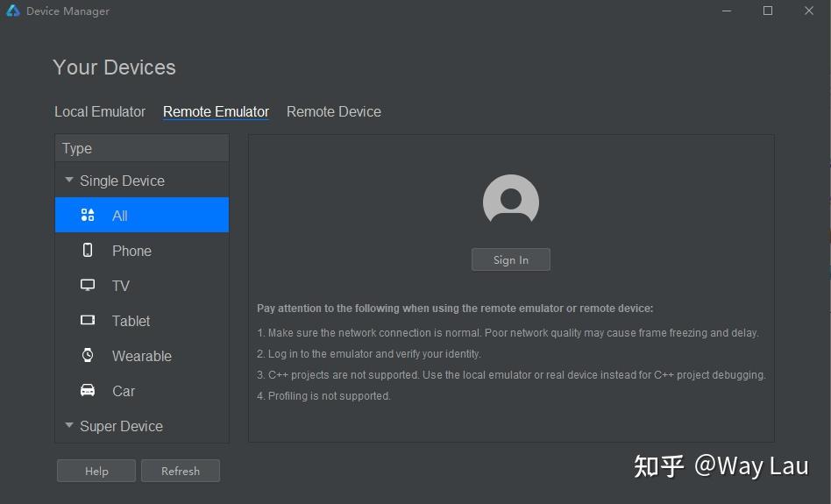The height and width of the screenshot is (504, 831).
Task: Maximize the Device Manager window
Action: point(768,11)
